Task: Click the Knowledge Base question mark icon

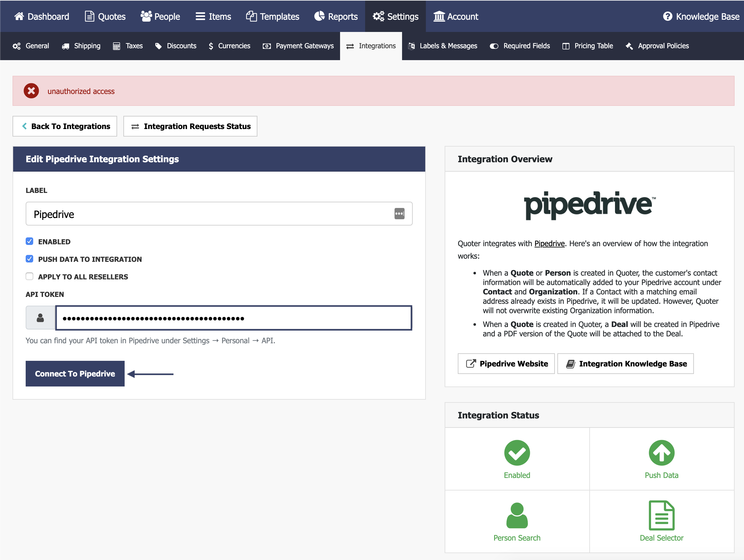Action: pyautogui.click(x=667, y=16)
